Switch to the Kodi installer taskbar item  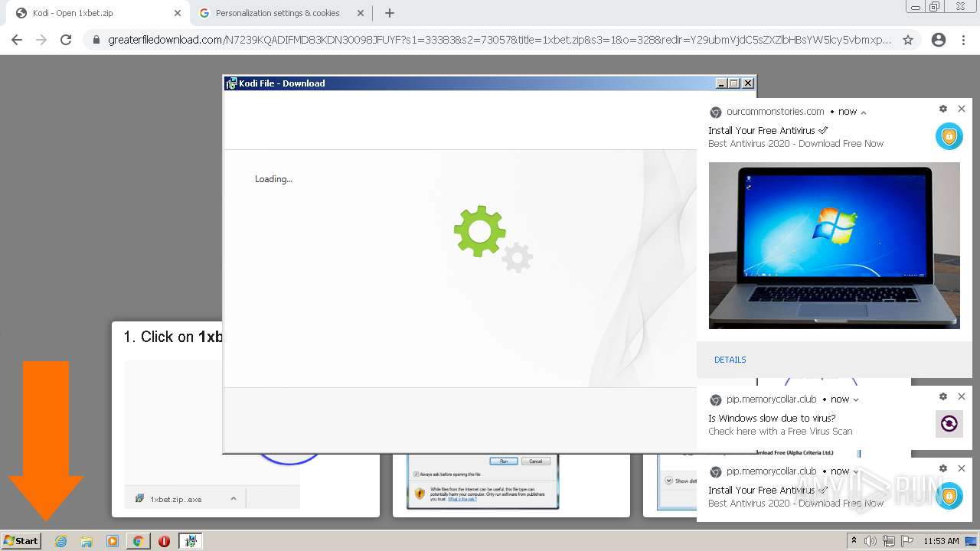(x=190, y=541)
